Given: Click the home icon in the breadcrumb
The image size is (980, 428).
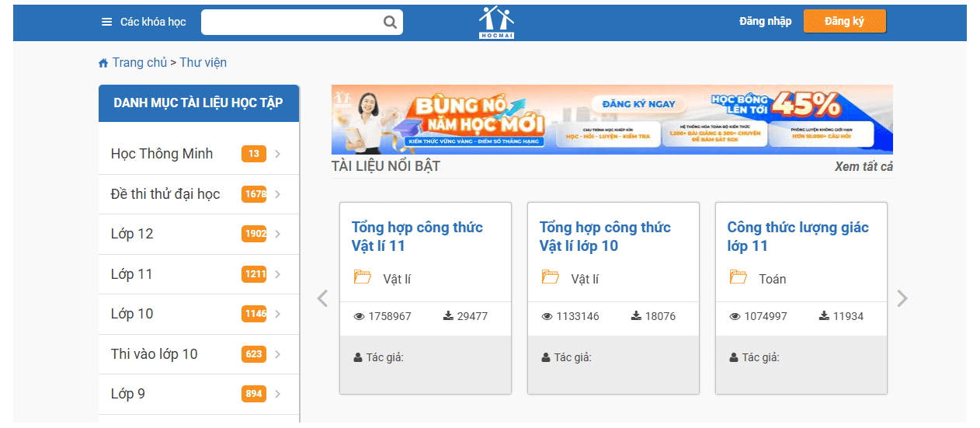Looking at the screenshot, I should point(103,63).
